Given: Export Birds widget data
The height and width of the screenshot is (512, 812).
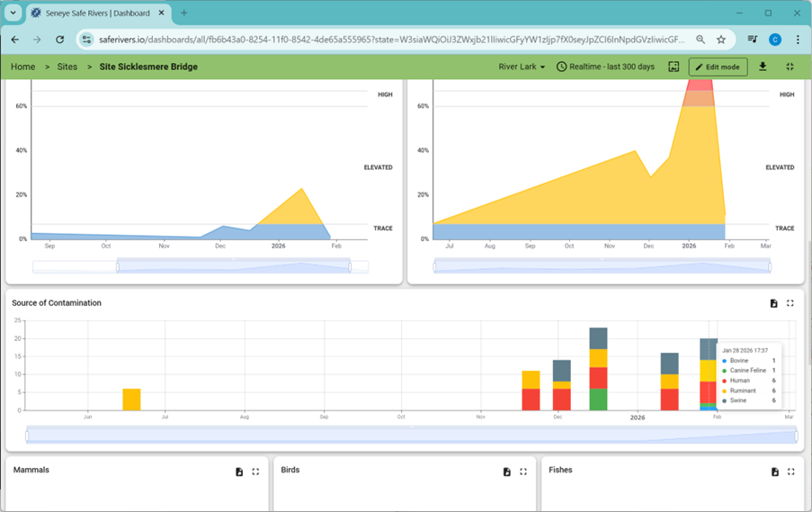Looking at the screenshot, I should (507, 472).
